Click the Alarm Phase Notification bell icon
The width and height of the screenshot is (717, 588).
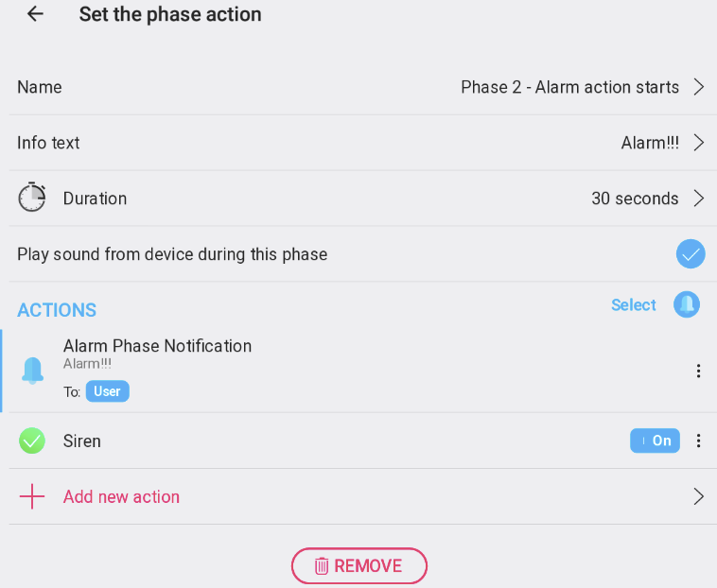tap(32, 371)
